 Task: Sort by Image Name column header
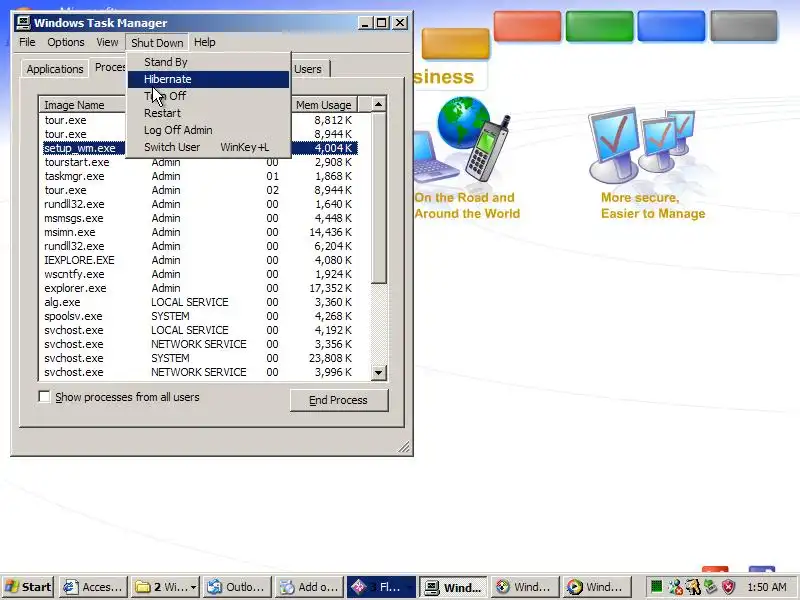click(x=82, y=105)
